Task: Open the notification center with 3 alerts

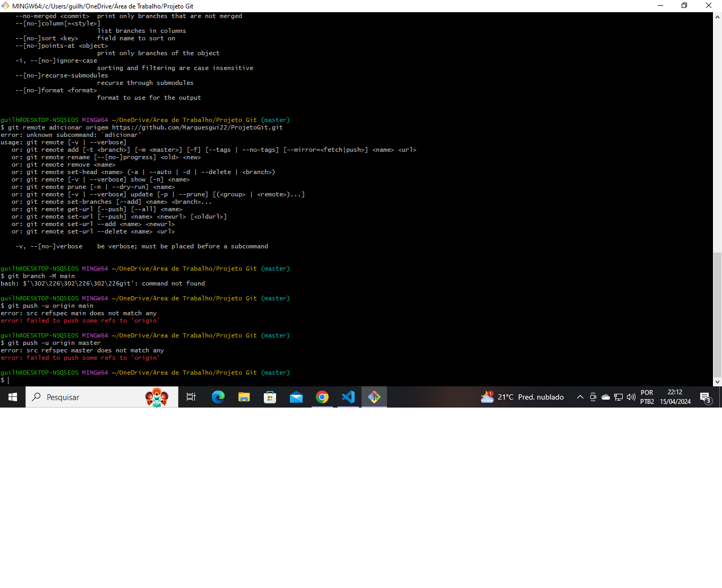Action: pos(706,397)
